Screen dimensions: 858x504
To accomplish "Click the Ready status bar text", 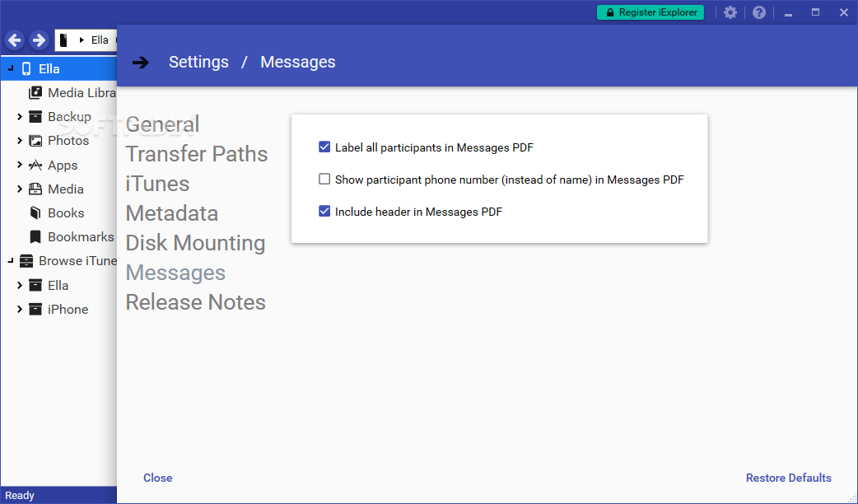I will point(20,495).
